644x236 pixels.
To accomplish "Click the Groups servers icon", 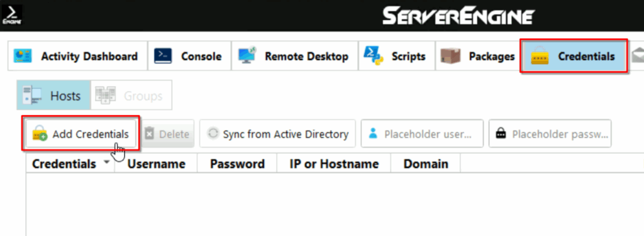I will point(105,95).
